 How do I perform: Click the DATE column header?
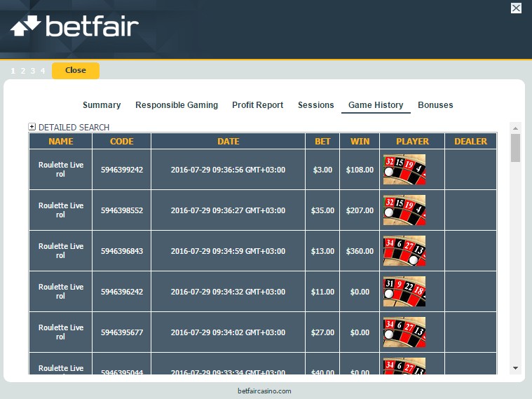(x=228, y=141)
